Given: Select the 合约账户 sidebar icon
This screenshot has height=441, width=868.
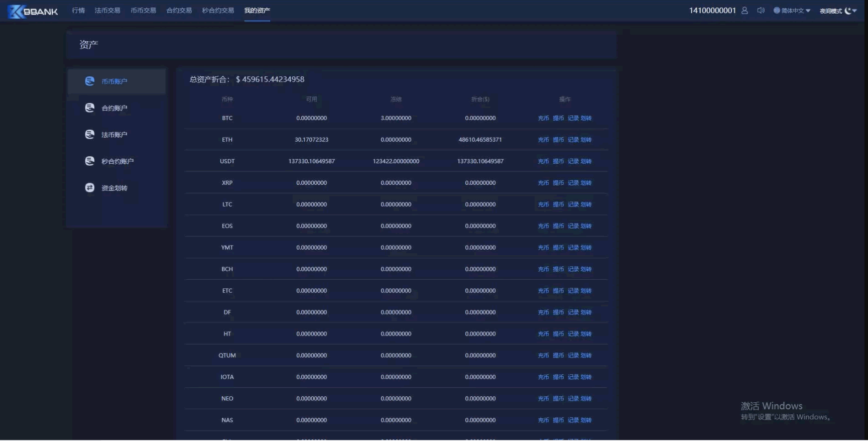Looking at the screenshot, I should click(x=90, y=107).
